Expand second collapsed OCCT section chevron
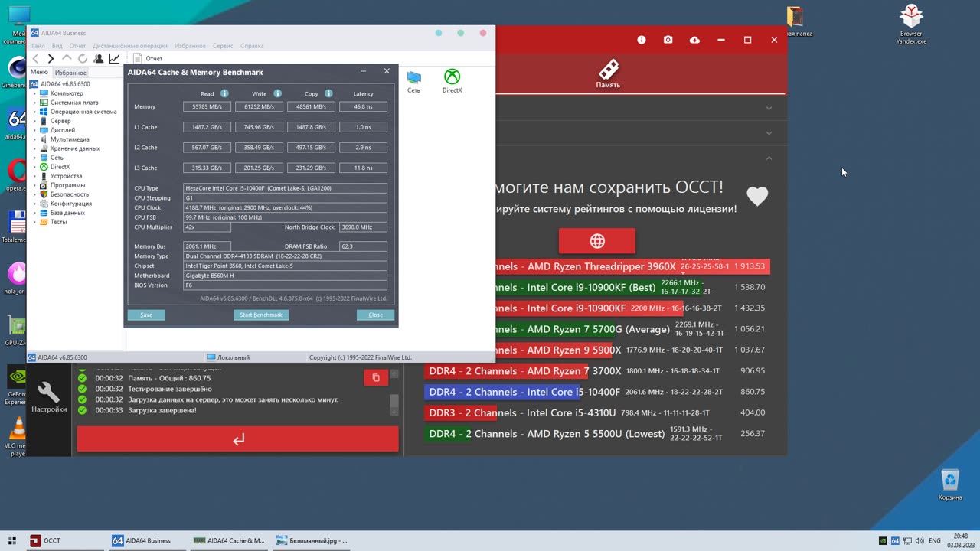980x551 pixels. click(x=769, y=133)
